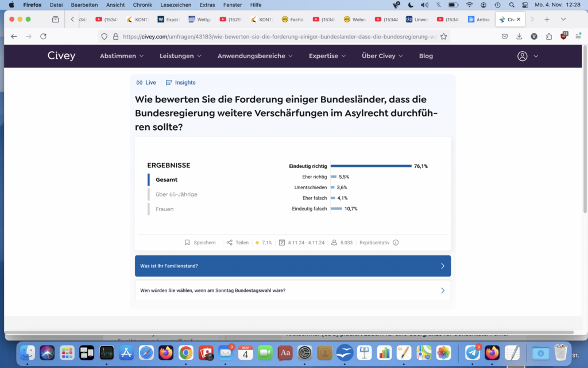The image size is (588, 368).
Task: Select the über 65-Jährige results filter
Action: tap(176, 194)
